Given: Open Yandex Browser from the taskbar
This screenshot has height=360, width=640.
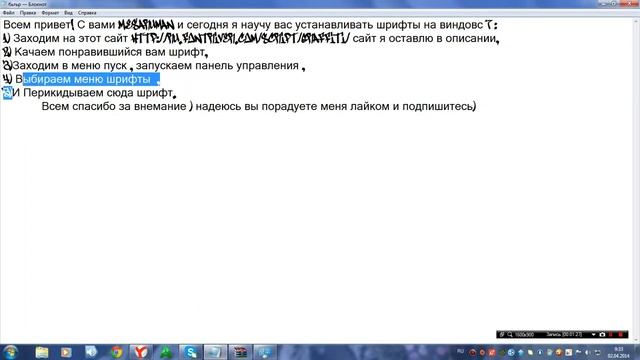Looking at the screenshot, I should pyautogui.click(x=141, y=352).
